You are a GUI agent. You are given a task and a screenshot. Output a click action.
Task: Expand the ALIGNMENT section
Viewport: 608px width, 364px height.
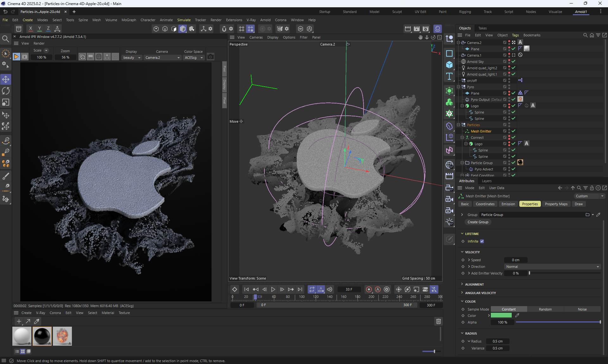[x=474, y=284]
